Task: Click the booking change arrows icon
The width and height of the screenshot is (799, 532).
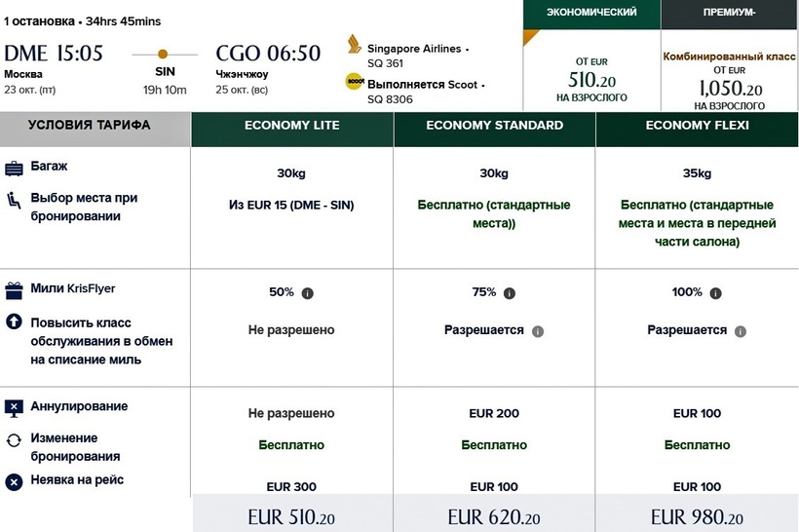Action: [14, 440]
